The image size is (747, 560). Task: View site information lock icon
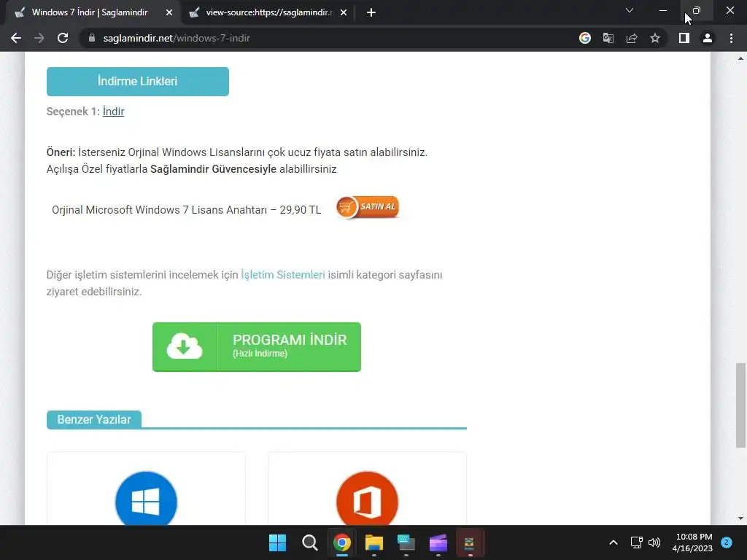pyautogui.click(x=92, y=38)
